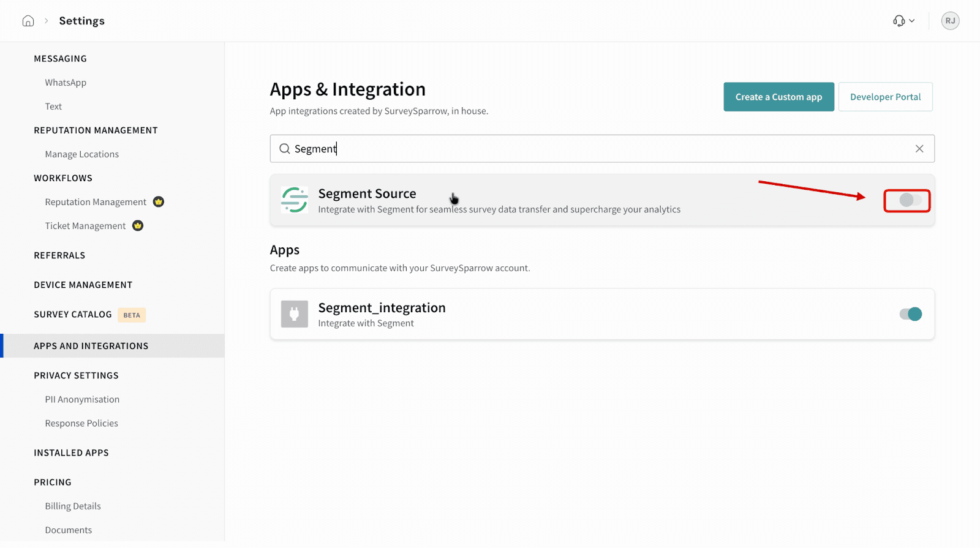
Task: Click the Segment_integration plug icon
Action: (x=295, y=314)
